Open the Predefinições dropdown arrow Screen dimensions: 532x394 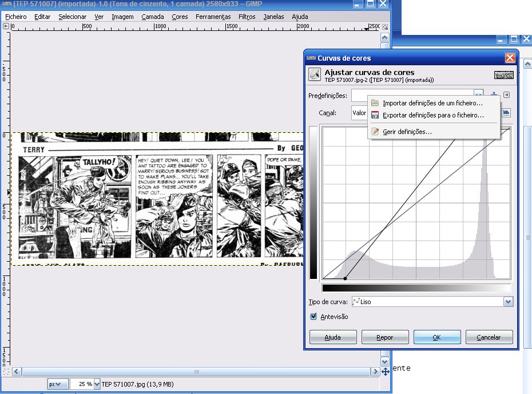(478, 93)
